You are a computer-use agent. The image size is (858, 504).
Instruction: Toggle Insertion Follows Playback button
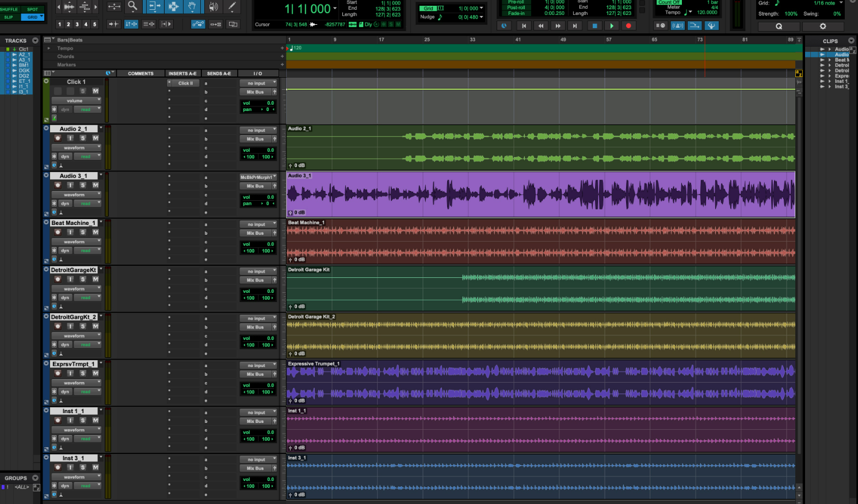[x=166, y=24]
